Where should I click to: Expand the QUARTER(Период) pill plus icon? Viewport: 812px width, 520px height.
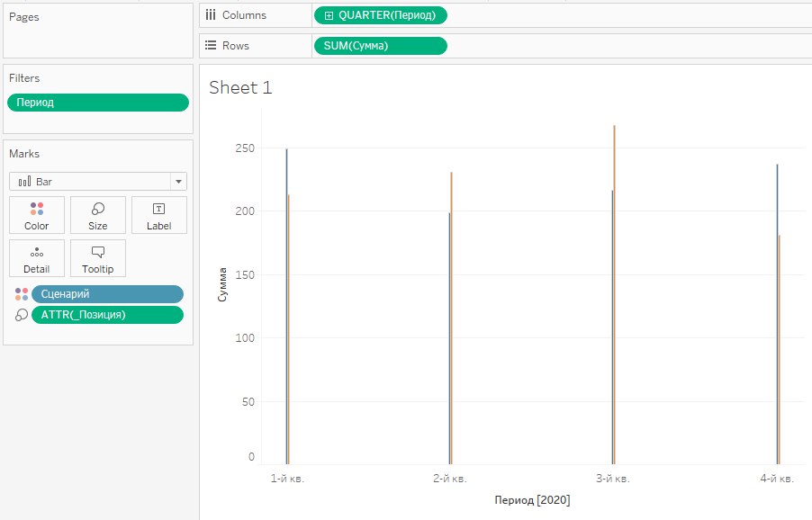(x=329, y=15)
